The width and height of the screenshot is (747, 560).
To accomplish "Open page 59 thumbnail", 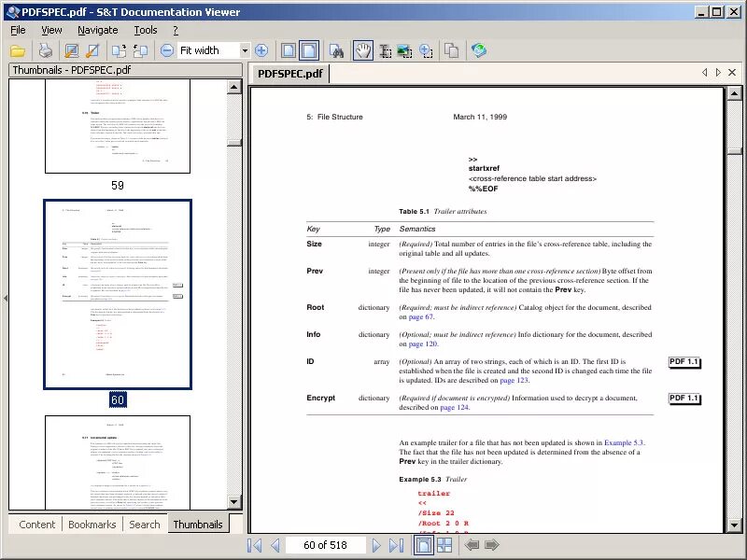I will 118,126.
